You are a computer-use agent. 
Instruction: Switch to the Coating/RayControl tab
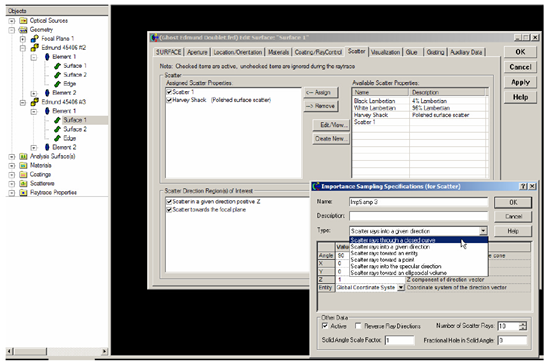(318, 52)
